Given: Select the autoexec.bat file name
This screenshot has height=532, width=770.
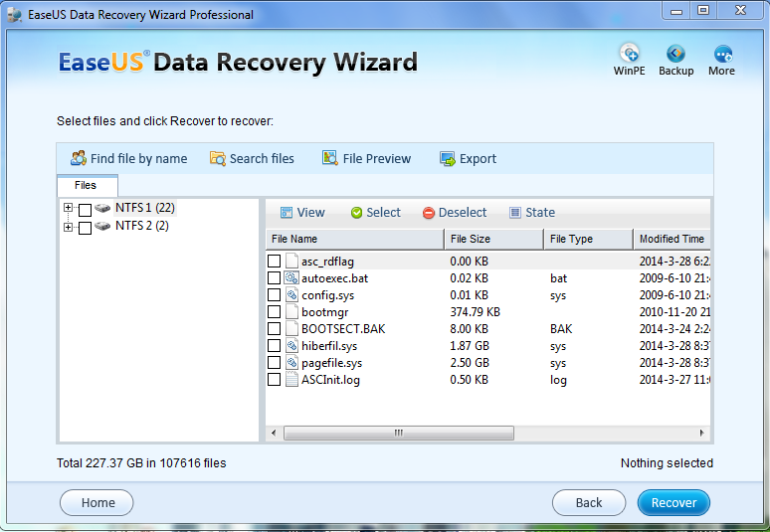Looking at the screenshot, I should click(x=335, y=278).
